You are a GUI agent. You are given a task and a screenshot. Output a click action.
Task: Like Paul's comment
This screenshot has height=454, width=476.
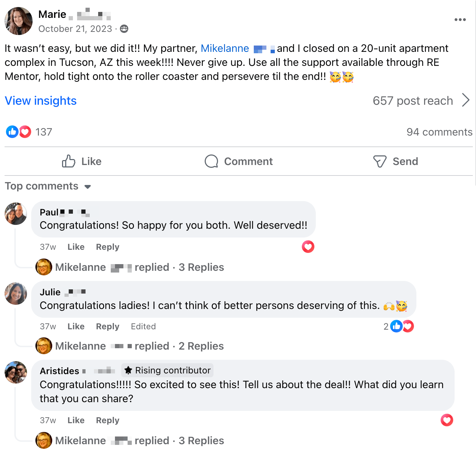coord(76,247)
